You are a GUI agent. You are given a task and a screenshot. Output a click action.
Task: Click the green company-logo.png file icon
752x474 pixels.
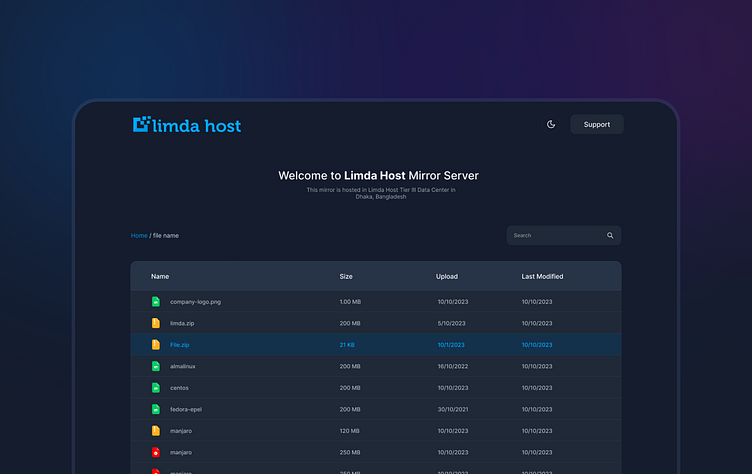click(156, 301)
